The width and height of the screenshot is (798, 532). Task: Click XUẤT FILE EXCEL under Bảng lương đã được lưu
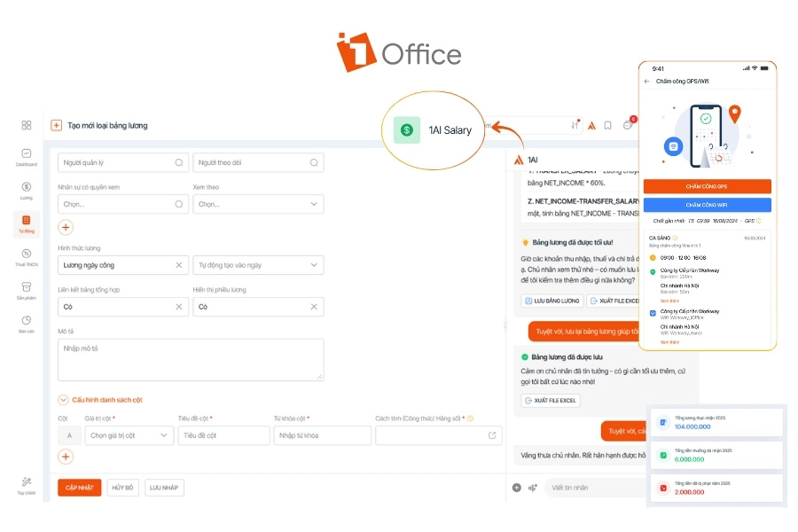click(551, 401)
